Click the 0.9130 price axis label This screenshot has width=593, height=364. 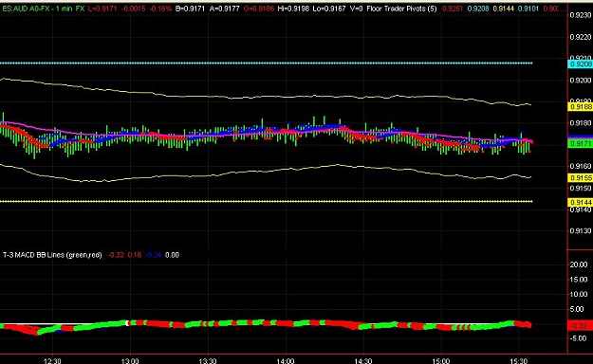[581, 231]
